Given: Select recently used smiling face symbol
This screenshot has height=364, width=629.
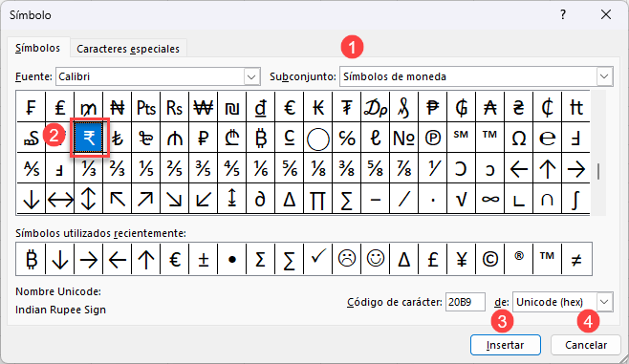Looking at the screenshot, I should click(376, 259).
